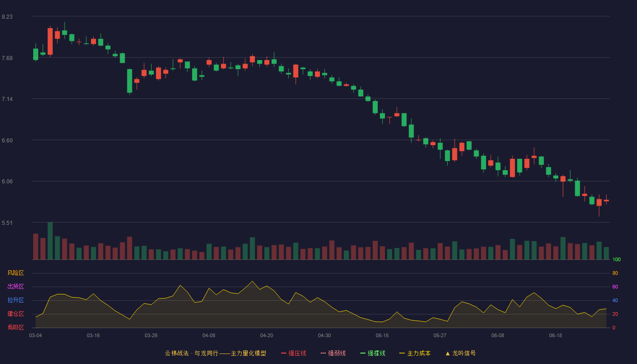Image resolution: width=637 pixels, height=364 pixels.
Task: Click the 6.60 price axis label
Action: 7,141
